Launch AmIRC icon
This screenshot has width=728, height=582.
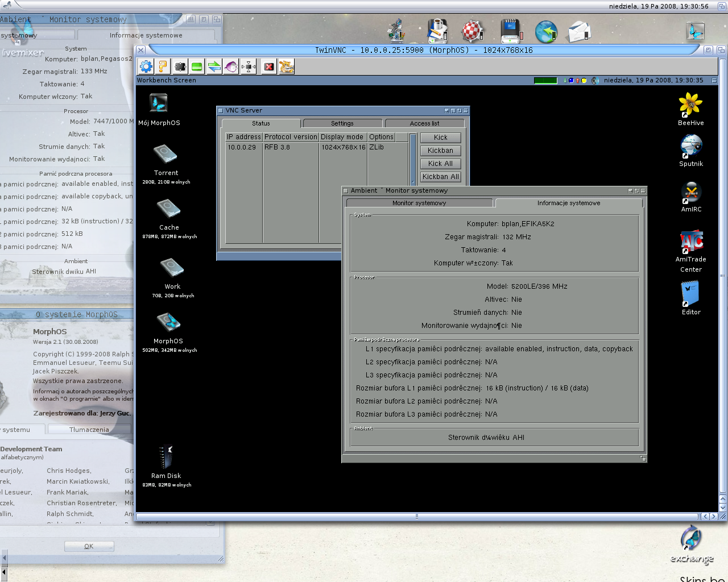tap(691, 193)
